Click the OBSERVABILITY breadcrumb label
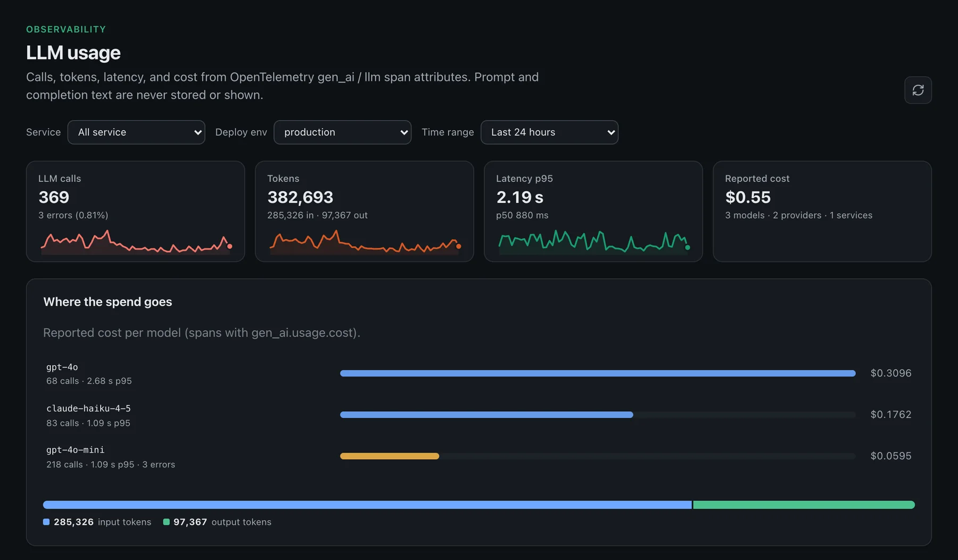The image size is (958, 560). point(66,29)
